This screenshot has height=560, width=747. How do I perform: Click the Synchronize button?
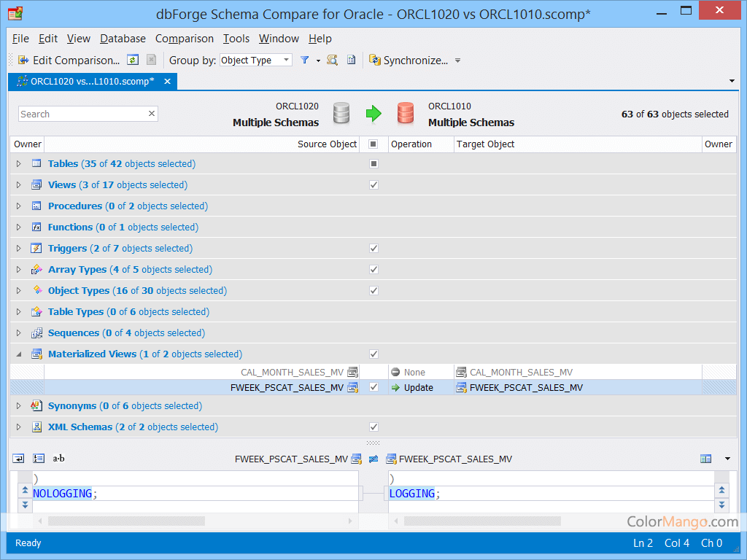point(414,61)
